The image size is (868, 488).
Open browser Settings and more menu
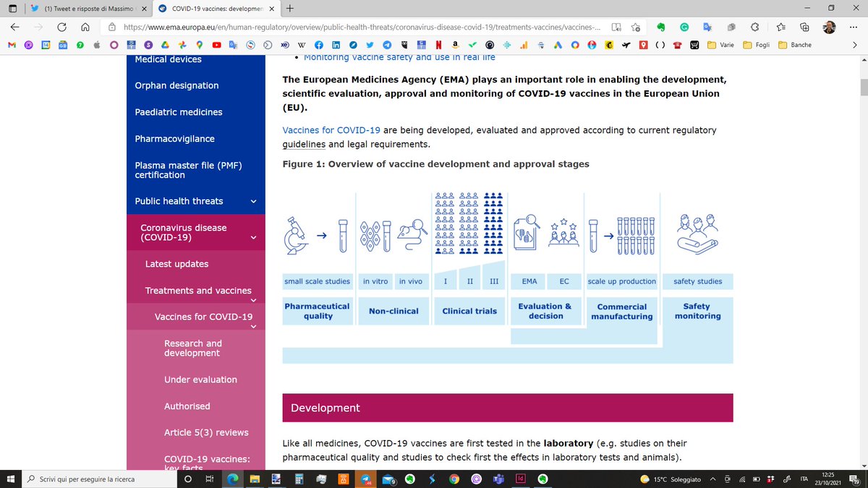pos(854,27)
